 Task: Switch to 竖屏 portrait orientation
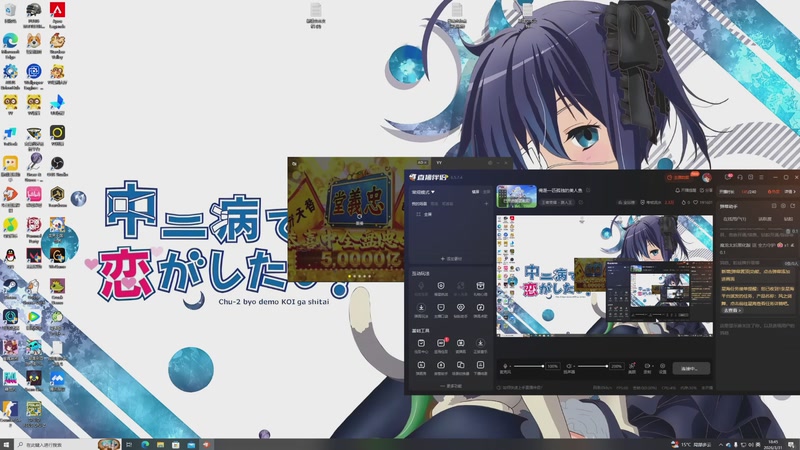coord(486,192)
